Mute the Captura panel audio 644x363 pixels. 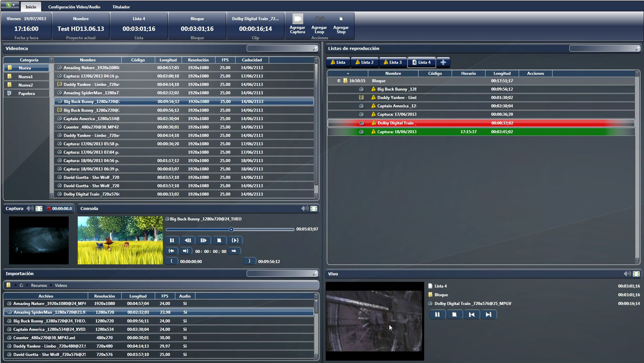tap(30, 208)
